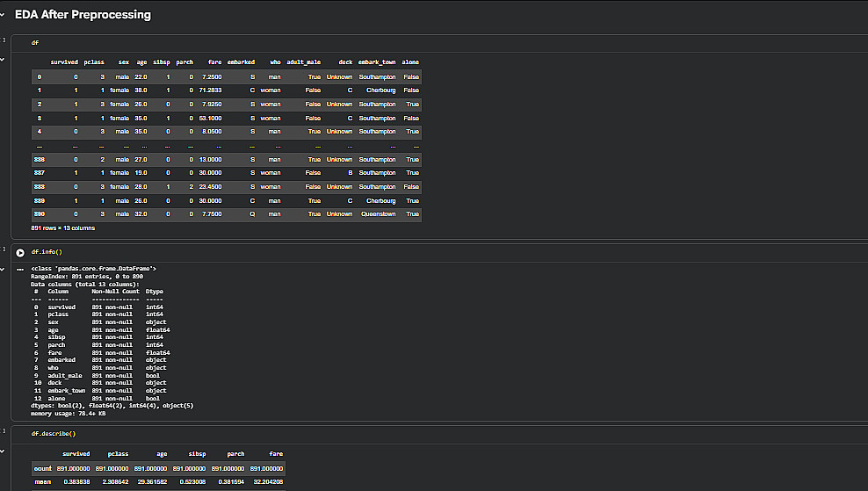This screenshot has height=491, width=868.
Task: Click the pandas DataFrame class line in info output
Action: pos(93,269)
